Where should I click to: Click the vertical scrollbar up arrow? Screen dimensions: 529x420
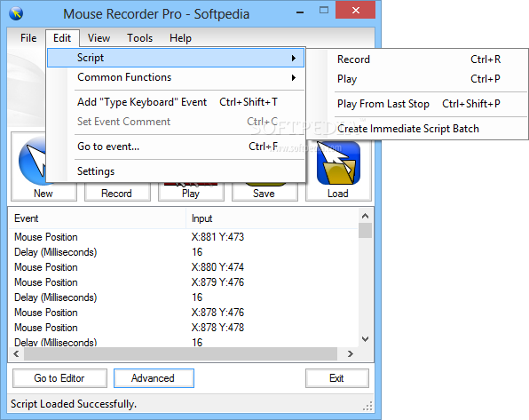pyautogui.click(x=365, y=216)
